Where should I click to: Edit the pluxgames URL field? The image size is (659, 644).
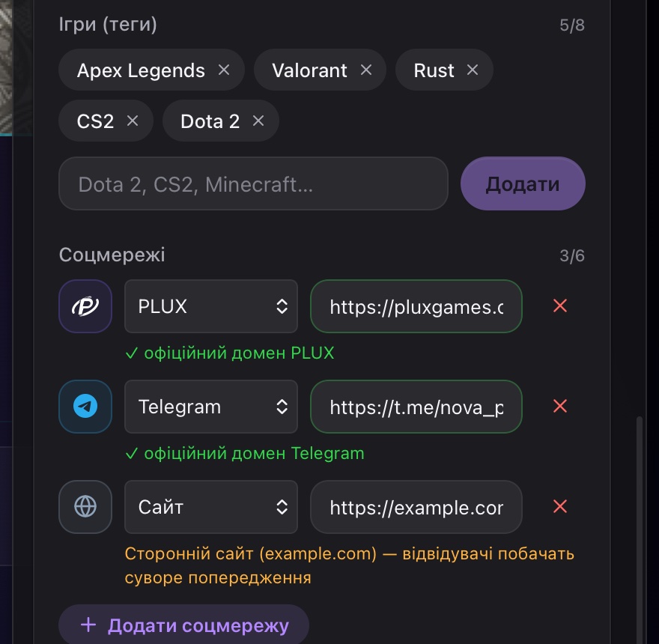tap(416, 306)
